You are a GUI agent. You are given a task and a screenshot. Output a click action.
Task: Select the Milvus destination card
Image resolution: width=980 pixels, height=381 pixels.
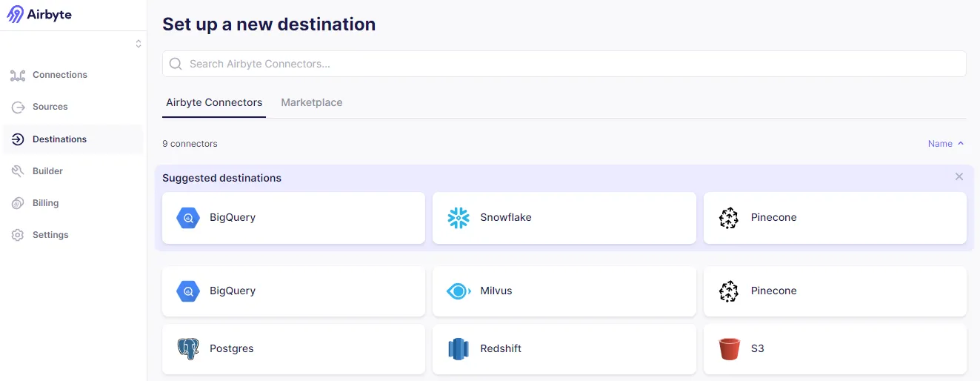point(564,291)
